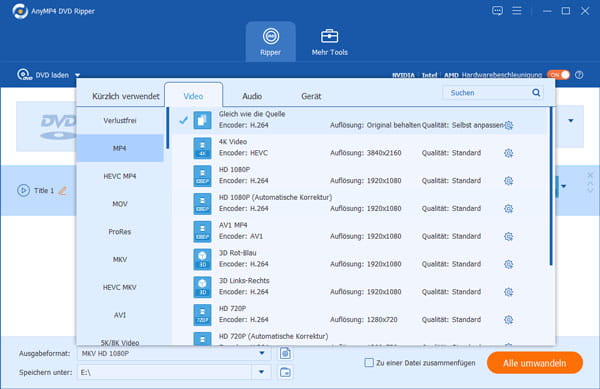Click the Alle umwandeln button
Screen dimensions: 600x389
pos(535,363)
